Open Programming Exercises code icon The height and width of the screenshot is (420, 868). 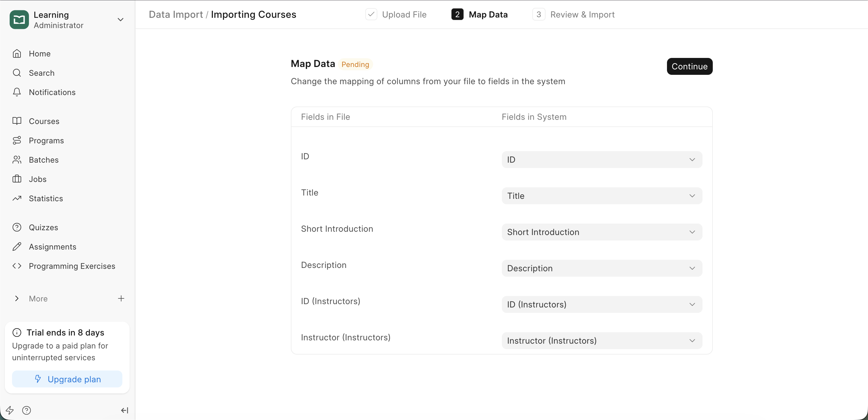point(17,266)
